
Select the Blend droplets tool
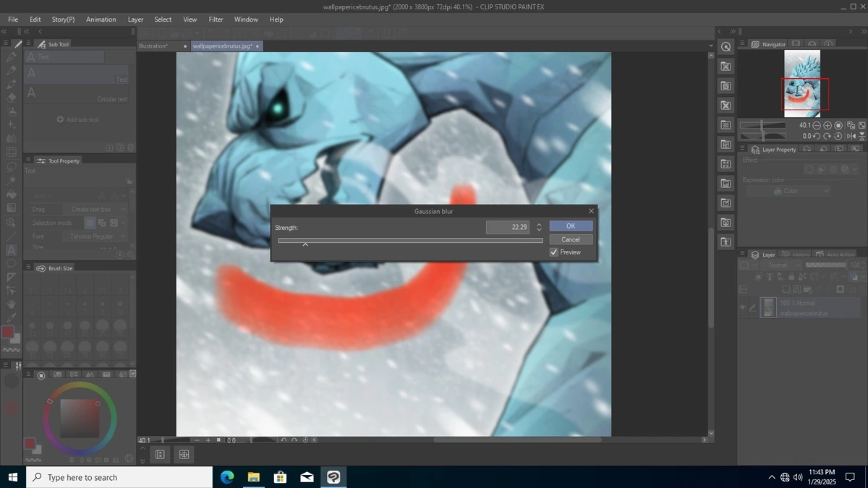point(11,139)
